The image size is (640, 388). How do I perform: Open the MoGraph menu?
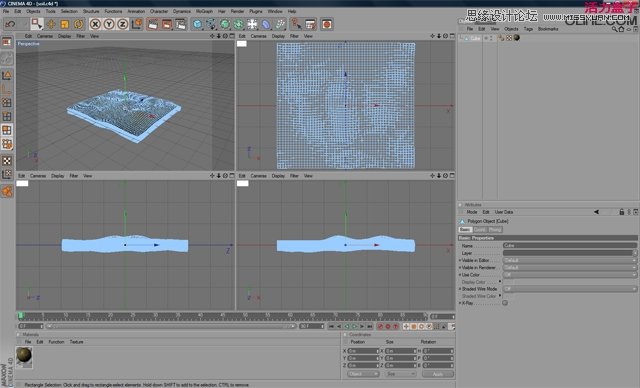click(x=204, y=11)
